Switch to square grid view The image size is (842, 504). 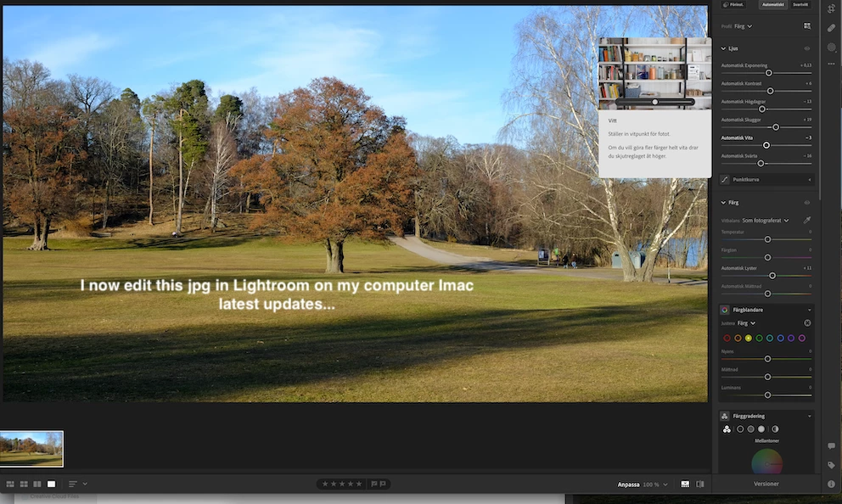[24, 484]
